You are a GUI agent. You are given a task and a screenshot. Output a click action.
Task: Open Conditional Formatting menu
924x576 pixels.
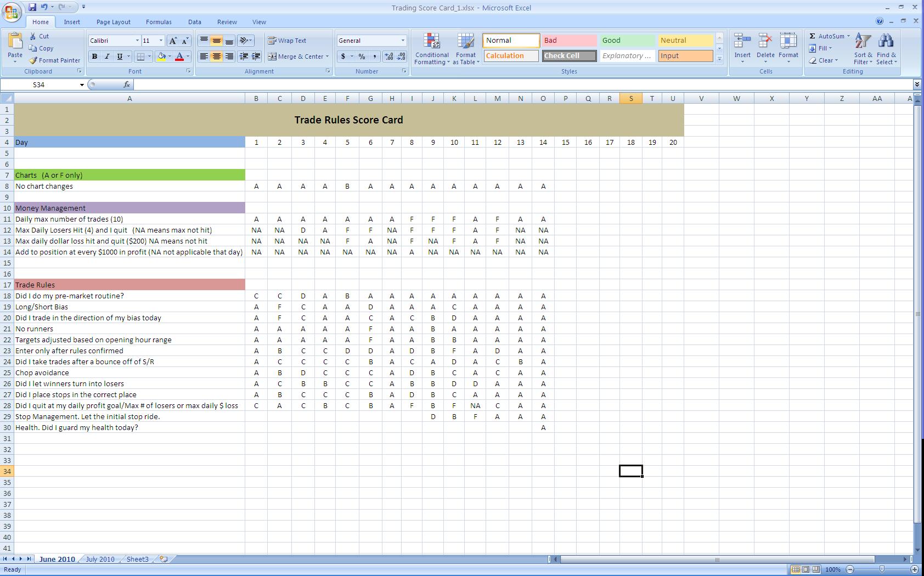click(x=432, y=49)
